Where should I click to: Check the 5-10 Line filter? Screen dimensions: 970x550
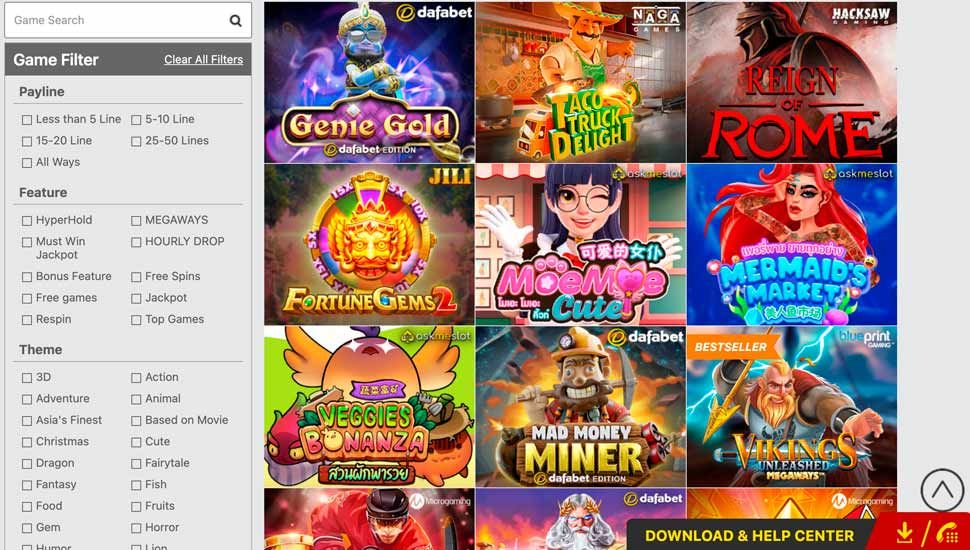coord(136,120)
